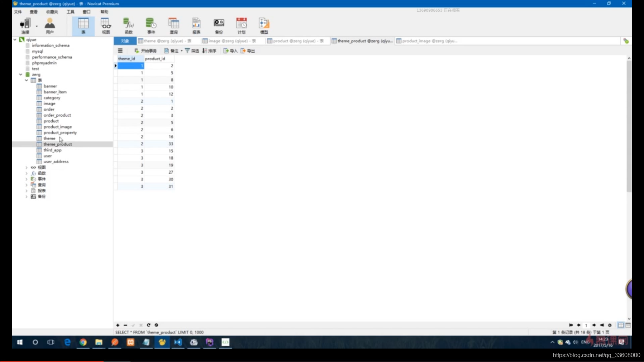
Task: Open the Function (函数) f(x) icon
Action: point(128,26)
